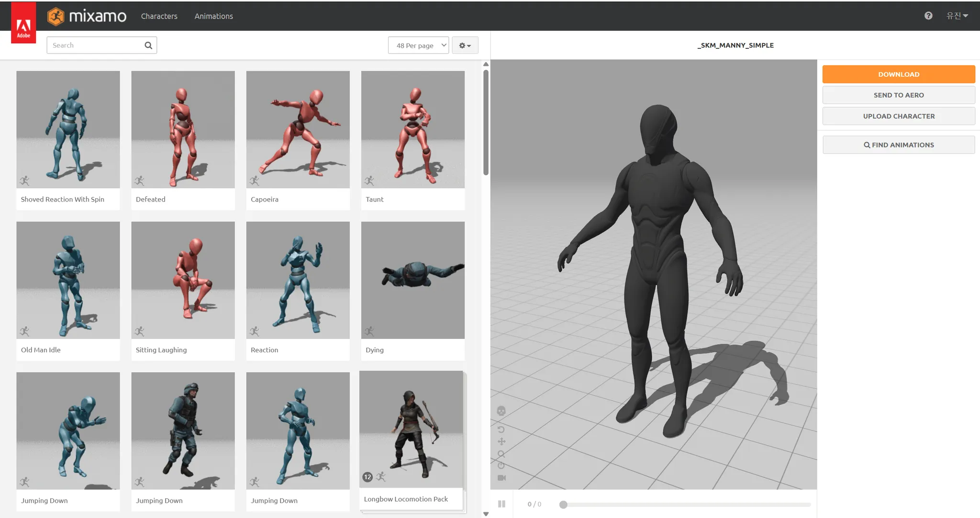Click the zoom magnifier icon in viewport
The width and height of the screenshot is (980, 518).
501,454
